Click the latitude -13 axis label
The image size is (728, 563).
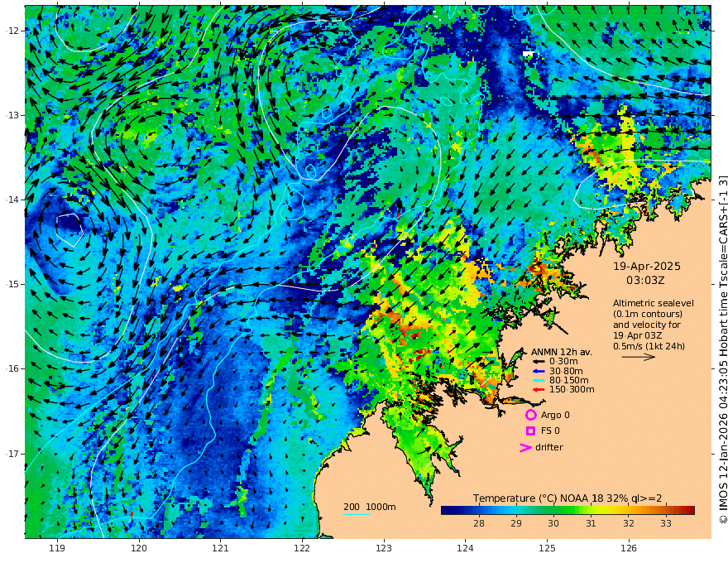tap(12, 115)
